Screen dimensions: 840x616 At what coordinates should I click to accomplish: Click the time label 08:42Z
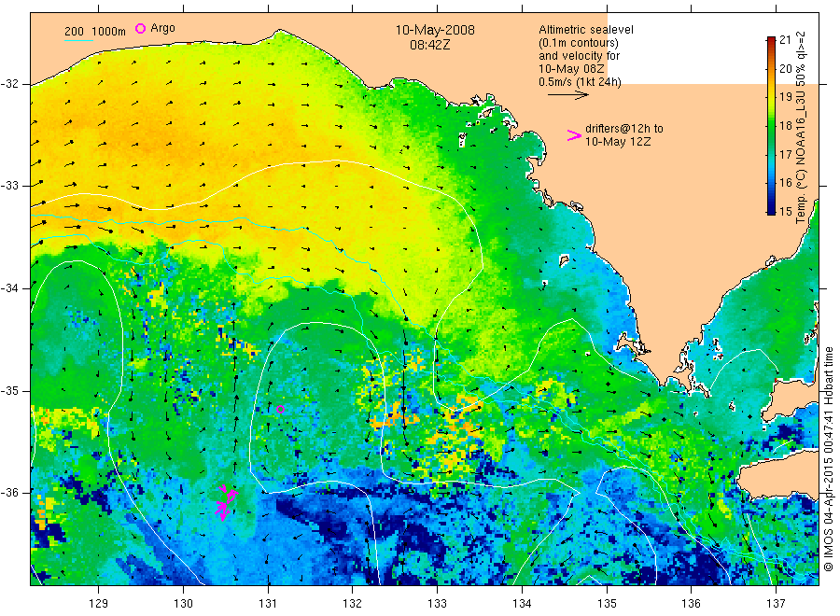click(x=430, y=45)
